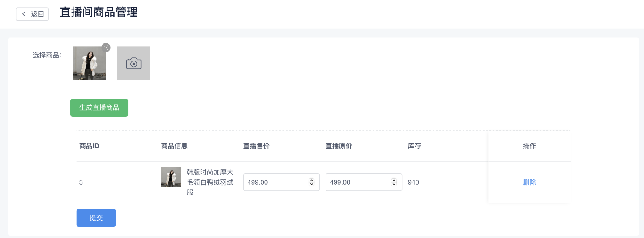Click the 直播售价 column header
644x238 pixels.
(256, 146)
